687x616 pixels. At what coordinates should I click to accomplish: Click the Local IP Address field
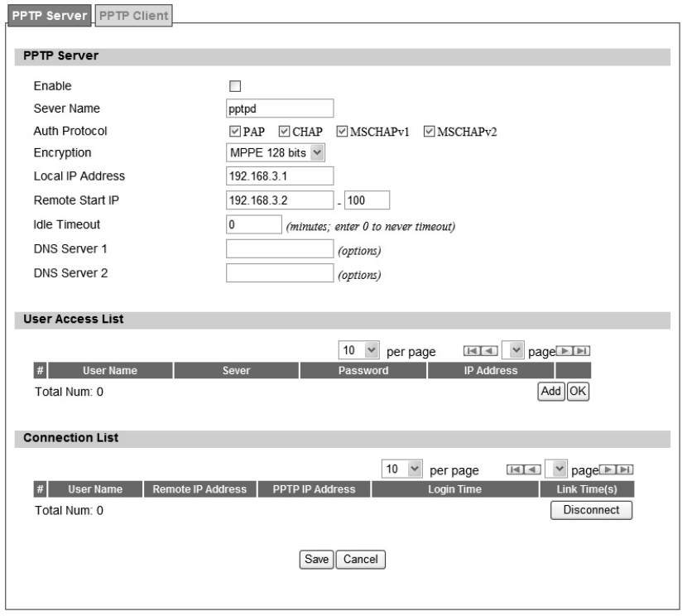pyautogui.click(x=280, y=176)
